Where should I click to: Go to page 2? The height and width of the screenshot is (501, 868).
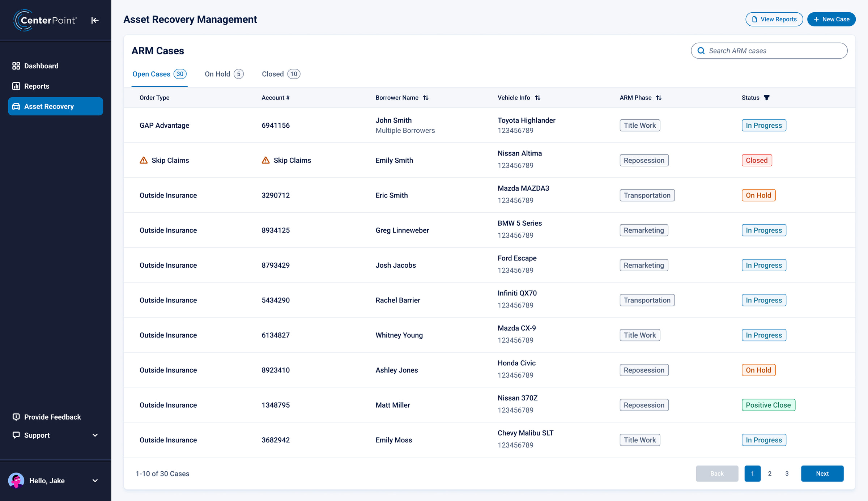[770, 474]
